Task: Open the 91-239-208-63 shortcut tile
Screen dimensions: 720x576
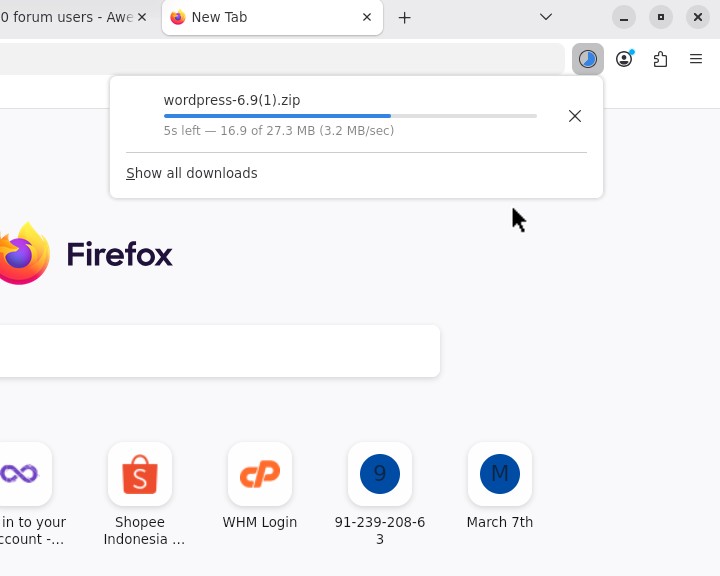Action: (380, 474)
